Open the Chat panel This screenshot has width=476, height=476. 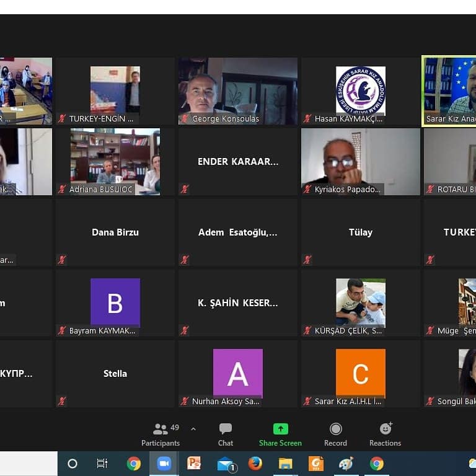tap(226, 434)
